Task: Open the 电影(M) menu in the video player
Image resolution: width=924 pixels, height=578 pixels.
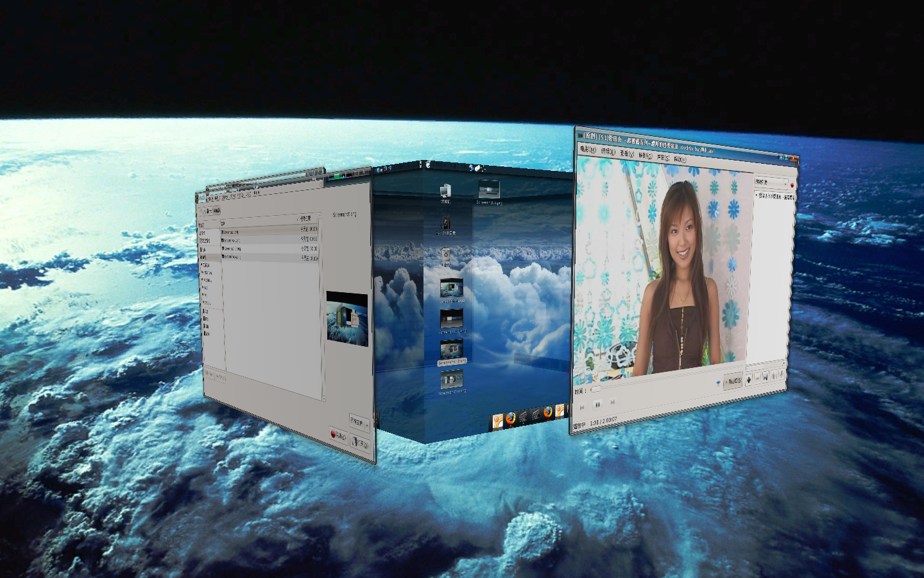Action: pyautogui.click(x=587, y=150)
